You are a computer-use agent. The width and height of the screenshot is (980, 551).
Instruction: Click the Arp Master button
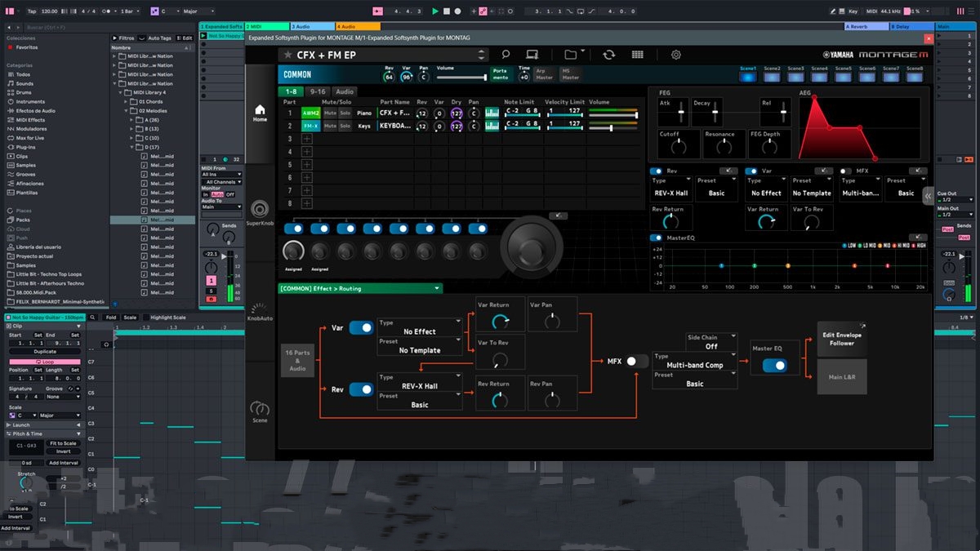(x=544, y=74)
